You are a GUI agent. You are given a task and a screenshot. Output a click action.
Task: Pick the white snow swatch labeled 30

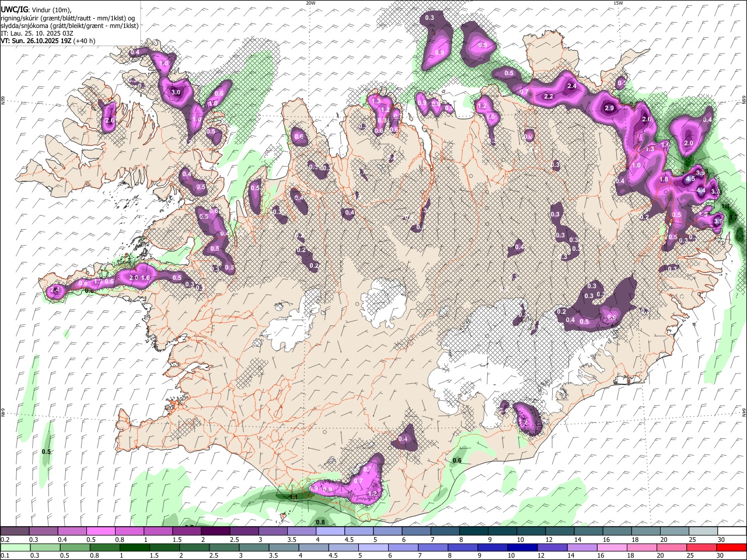click(732, 531)
